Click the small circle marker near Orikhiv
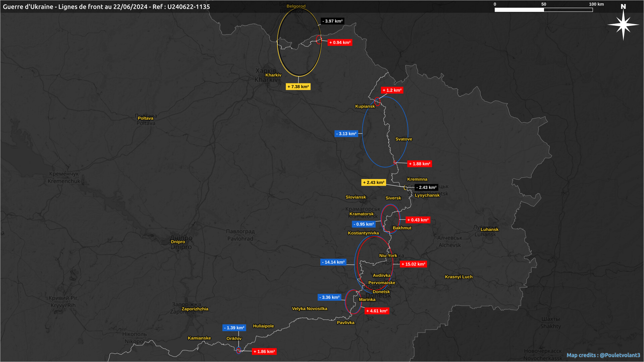 tap(238, 351)
